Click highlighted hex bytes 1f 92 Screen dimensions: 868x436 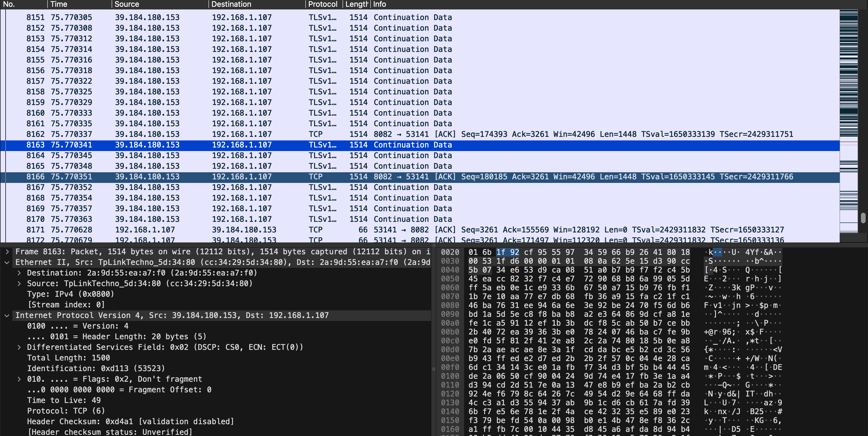point(508,252)
